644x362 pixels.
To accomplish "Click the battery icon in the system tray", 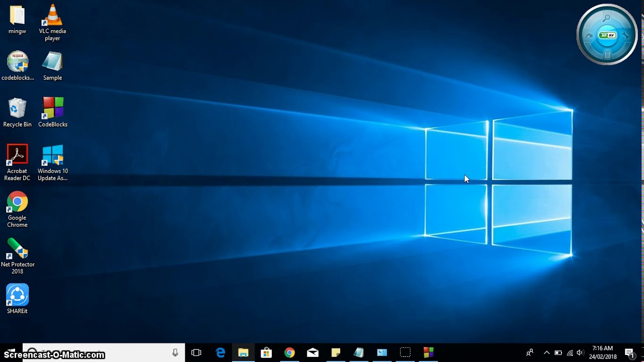I will click(558, 352).
